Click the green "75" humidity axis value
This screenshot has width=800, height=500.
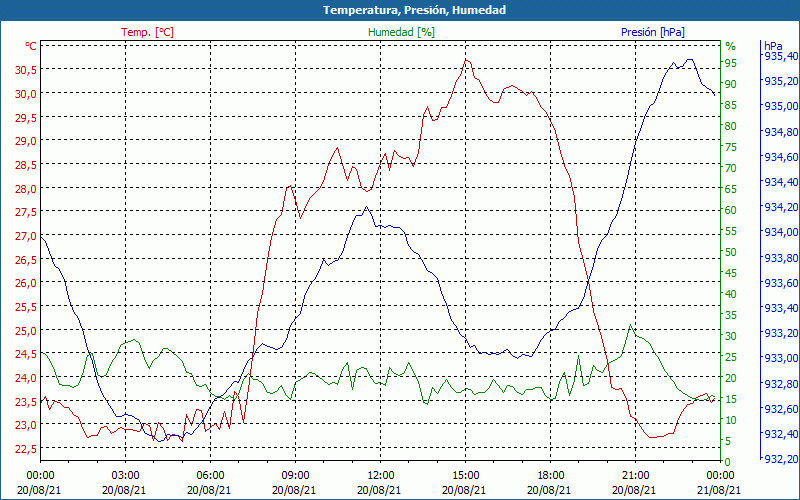[731, 147]
